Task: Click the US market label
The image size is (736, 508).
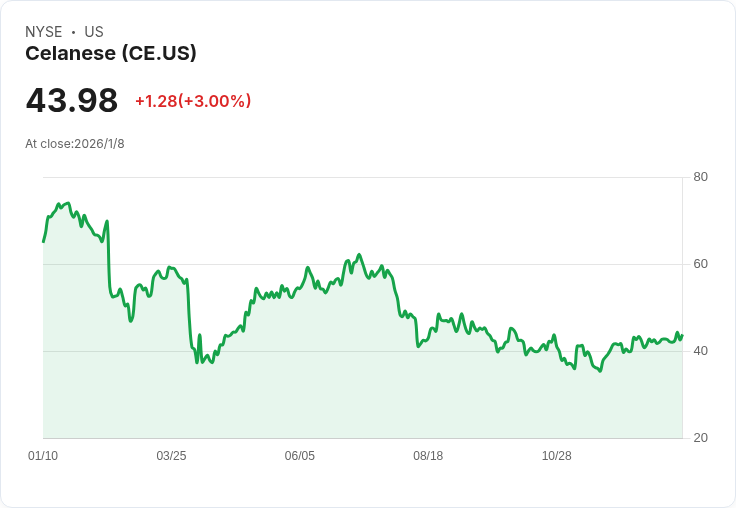Action: click(94, 32)
